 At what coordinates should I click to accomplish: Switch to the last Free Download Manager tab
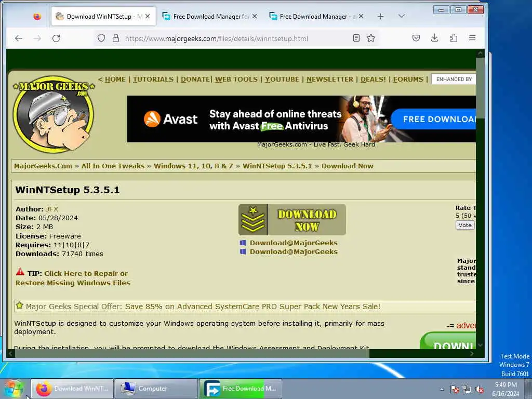316,16
